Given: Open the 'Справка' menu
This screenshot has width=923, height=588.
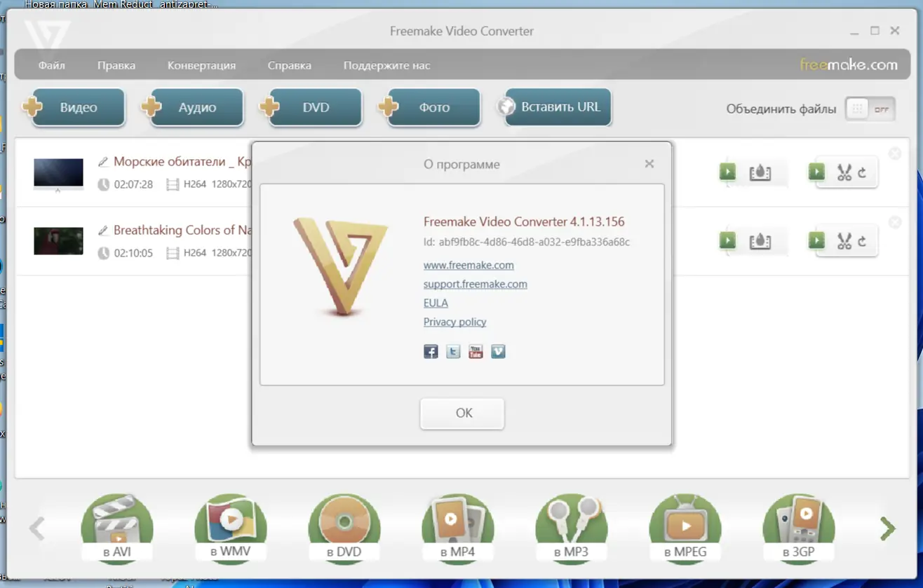Looking at the screenshot, I should click(x=290, y=65).
